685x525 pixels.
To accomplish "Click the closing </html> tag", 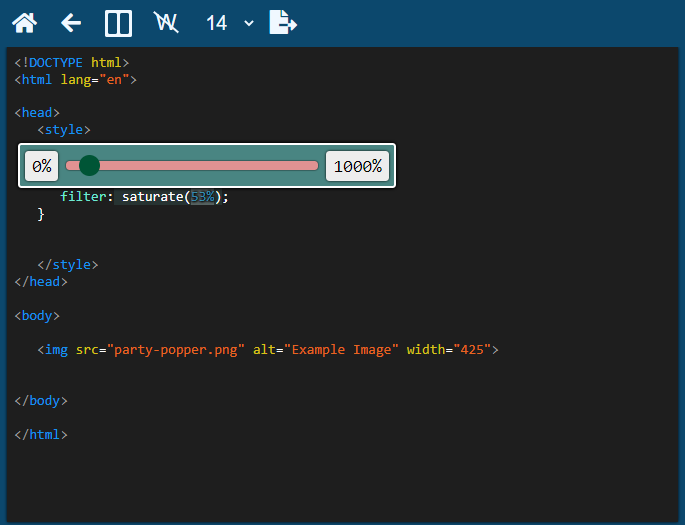I will pos(41,435).
